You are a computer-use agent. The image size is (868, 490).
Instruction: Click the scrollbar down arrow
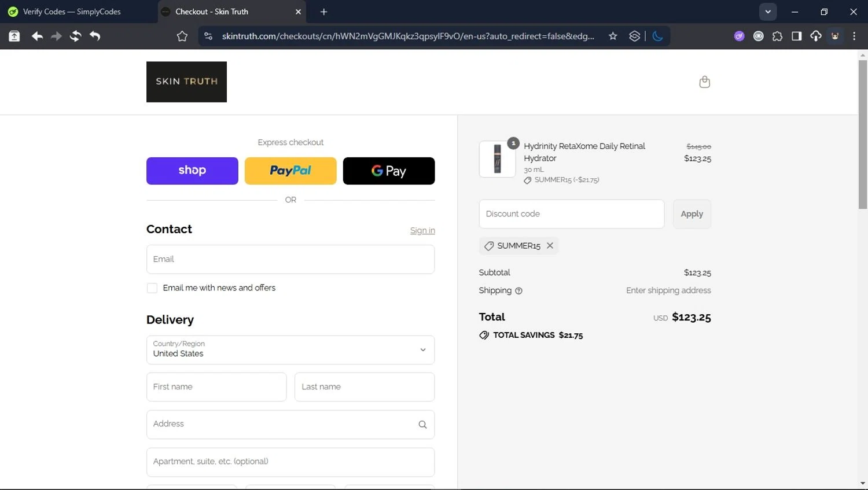point(863,484)
